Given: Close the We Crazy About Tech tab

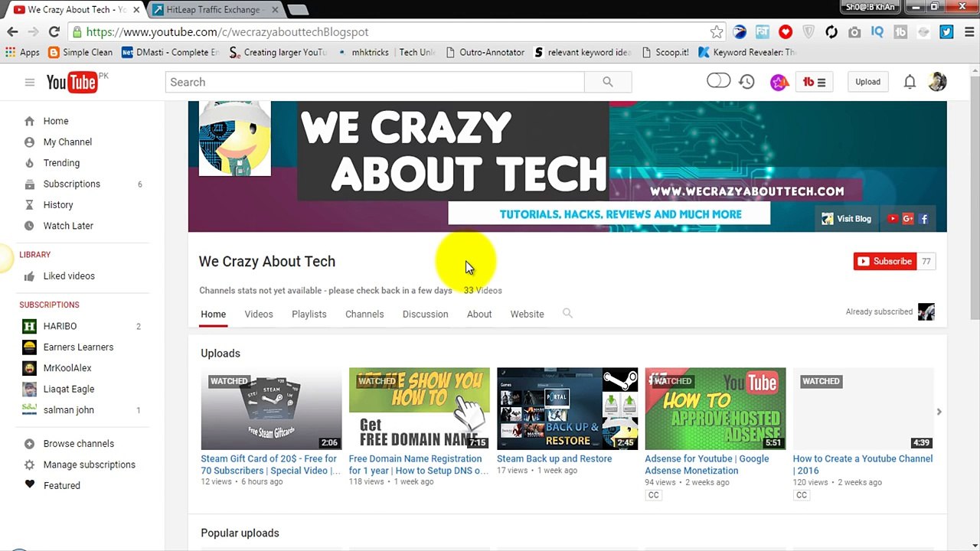Looking at the screenshot, I should [x=136, y=10].
